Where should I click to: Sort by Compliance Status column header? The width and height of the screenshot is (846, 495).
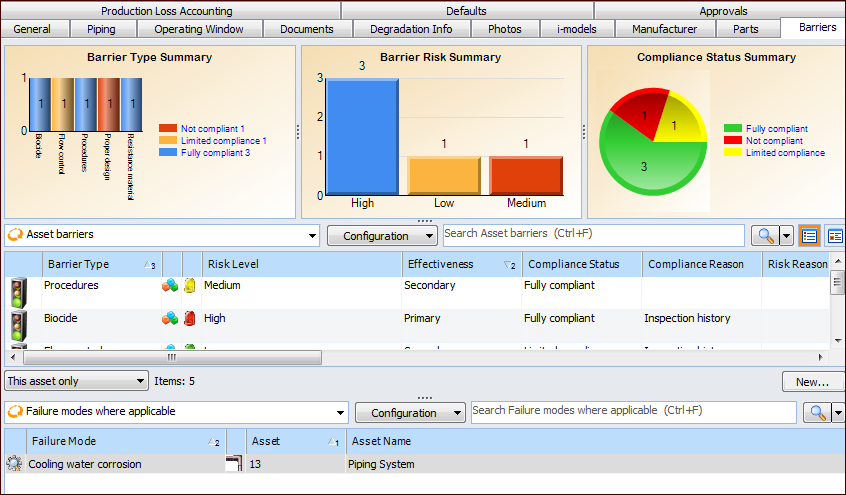pyautogui.click(x=582, y=265)
